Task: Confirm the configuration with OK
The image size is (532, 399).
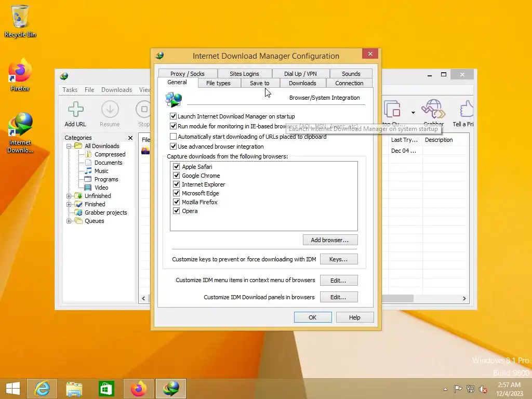Action: click(x=313, y=317)
